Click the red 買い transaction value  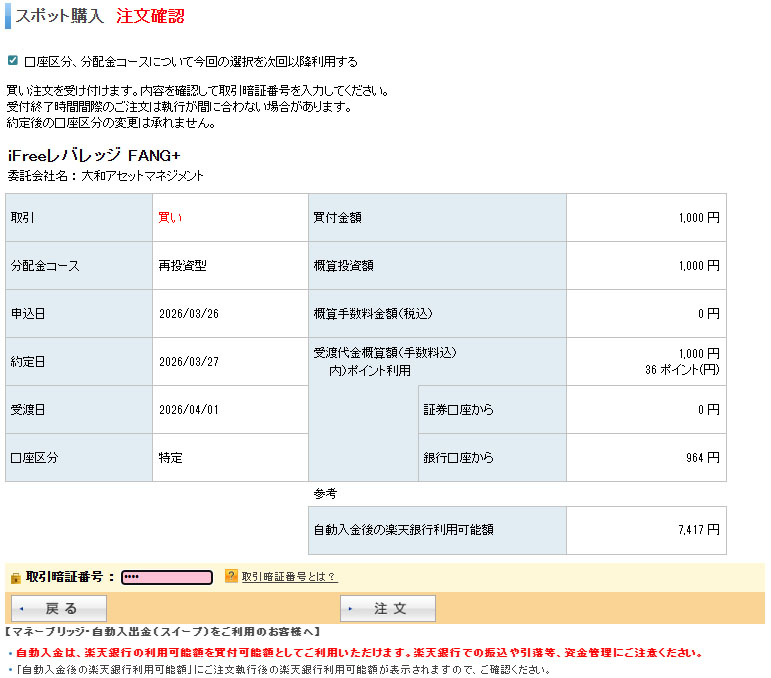pyautogui.click(x=171, y=217)
